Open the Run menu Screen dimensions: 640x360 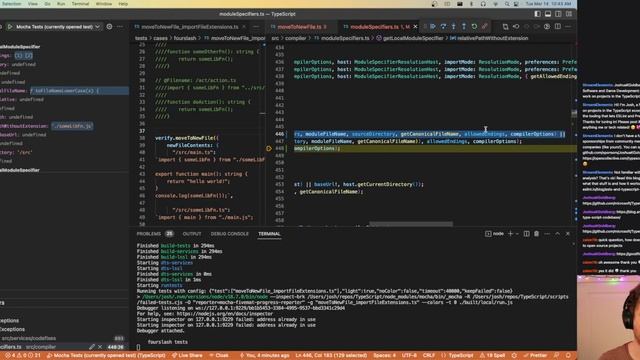click(x=61, y=4)
